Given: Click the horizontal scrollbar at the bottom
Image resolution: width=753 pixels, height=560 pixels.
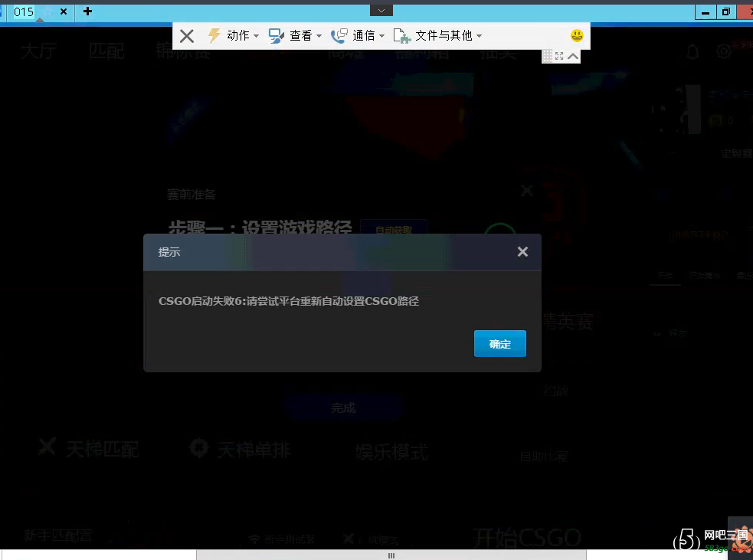Looking at the screenshot, I should pos(391,555).
